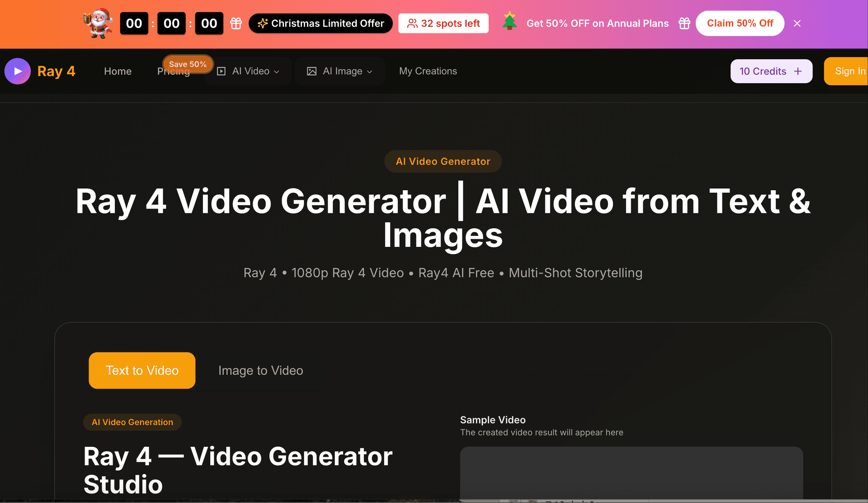Switch to Image to Video tab
The width and height of the screenshot is (868, 503).
point(260,371)
